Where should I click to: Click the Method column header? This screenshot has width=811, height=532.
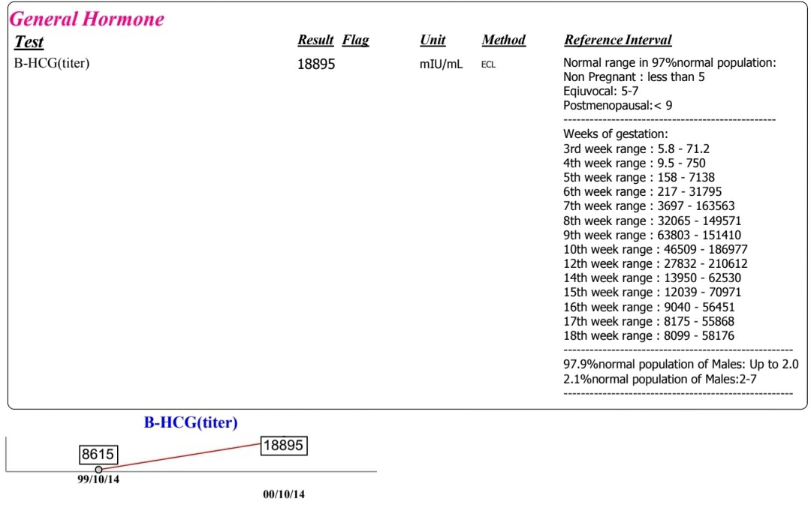coord(504,40)
